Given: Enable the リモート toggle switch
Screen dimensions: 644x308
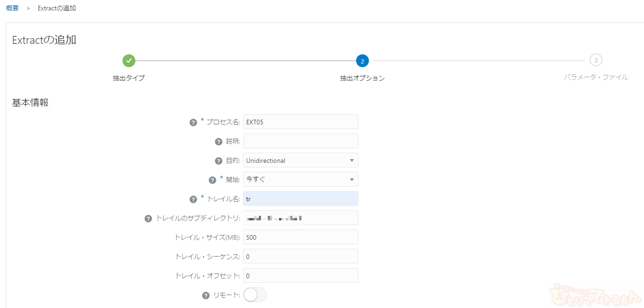Looking at the screenshot, I should tap(255, 295).
